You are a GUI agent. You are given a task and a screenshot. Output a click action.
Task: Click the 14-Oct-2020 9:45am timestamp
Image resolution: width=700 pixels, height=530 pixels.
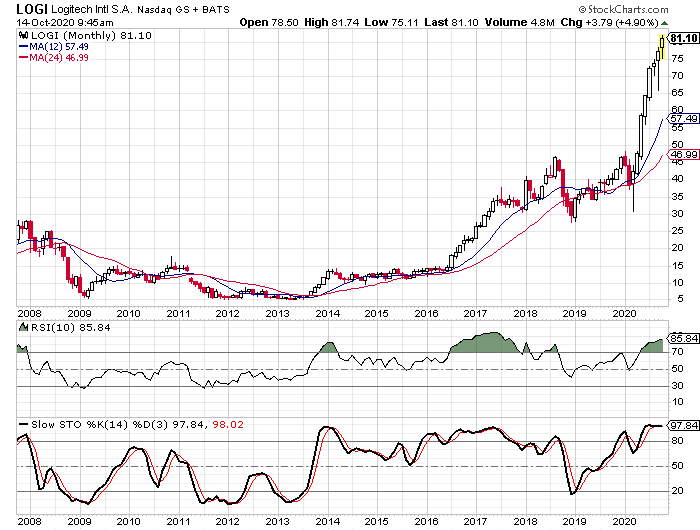(x=65, y=22)
